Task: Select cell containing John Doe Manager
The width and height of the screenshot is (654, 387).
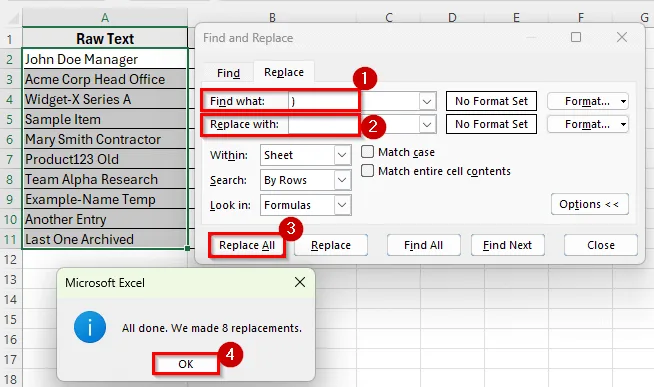Action: [x=105, y=59]
